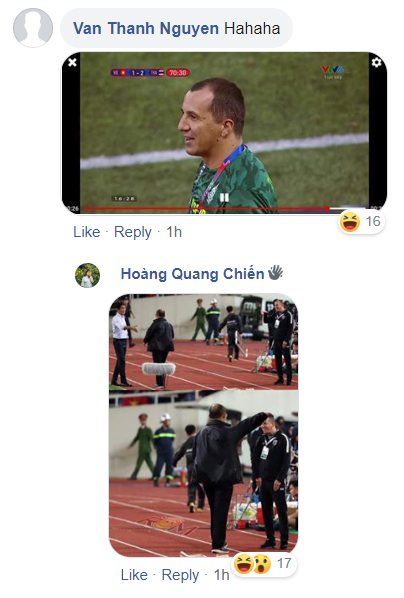
Task: Open the 1h timestamp of second comment
Action: pyautogui.click(x=221, y=575)
